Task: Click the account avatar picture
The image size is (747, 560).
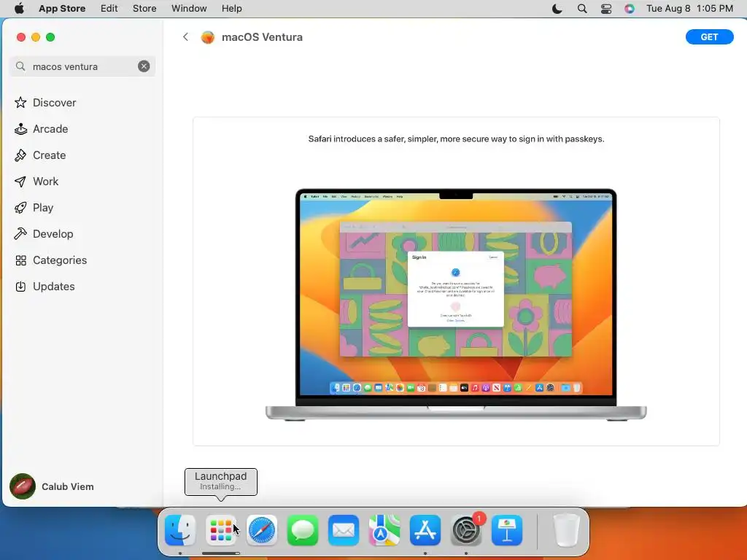Action: pos(23,486)
